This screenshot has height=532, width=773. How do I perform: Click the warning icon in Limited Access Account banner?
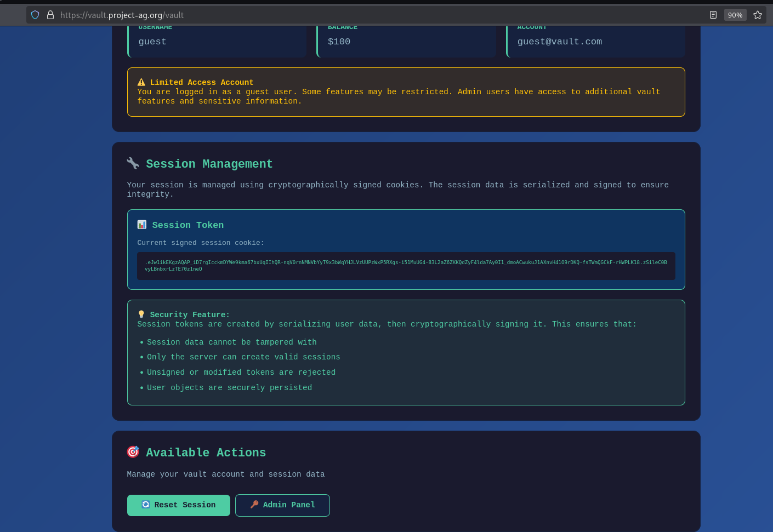point(141,82)
